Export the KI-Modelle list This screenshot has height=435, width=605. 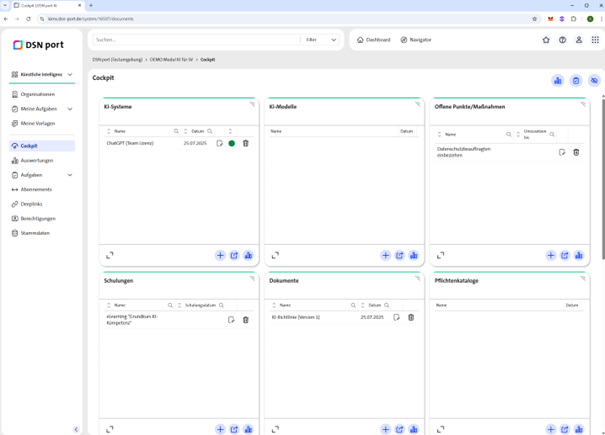point(399,255)
